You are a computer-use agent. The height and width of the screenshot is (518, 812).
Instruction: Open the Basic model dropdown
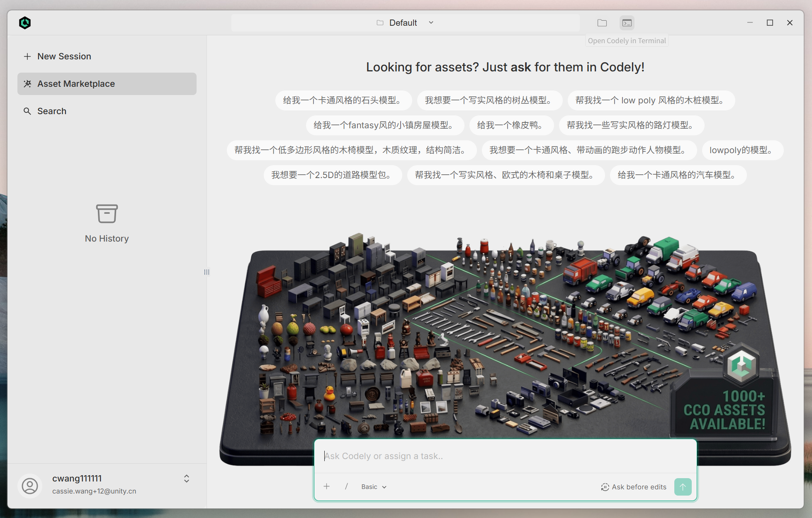(374, 487)
